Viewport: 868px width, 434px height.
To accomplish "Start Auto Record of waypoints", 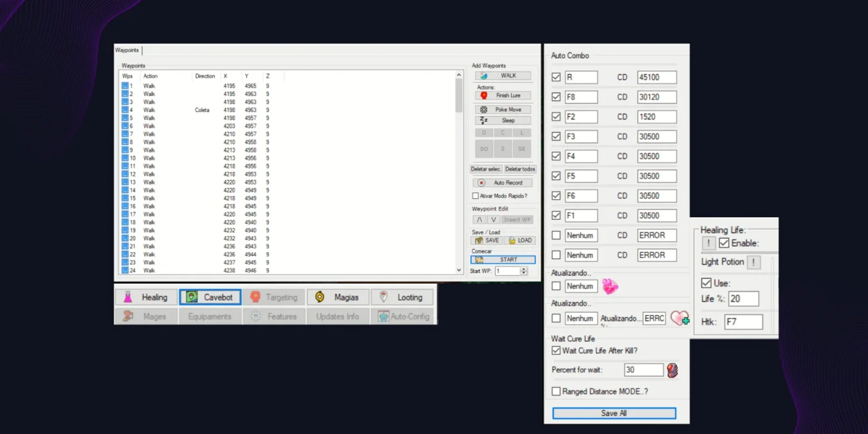I will (502, 183).
